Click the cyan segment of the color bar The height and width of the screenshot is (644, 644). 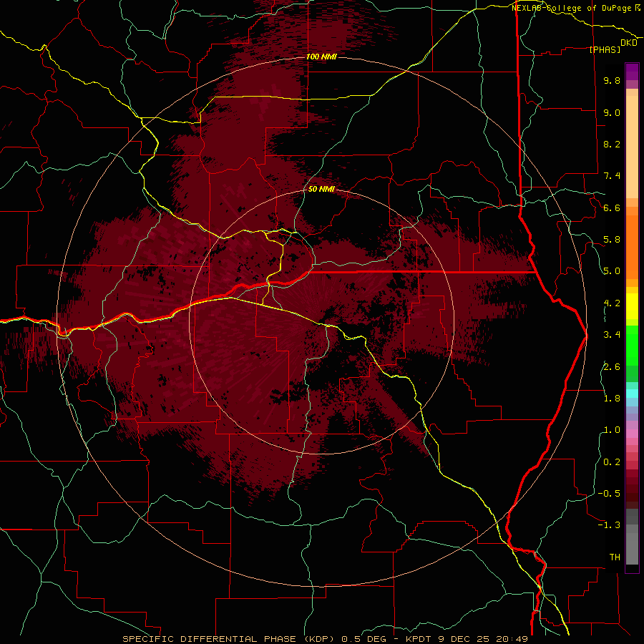[x=632, y=394]
